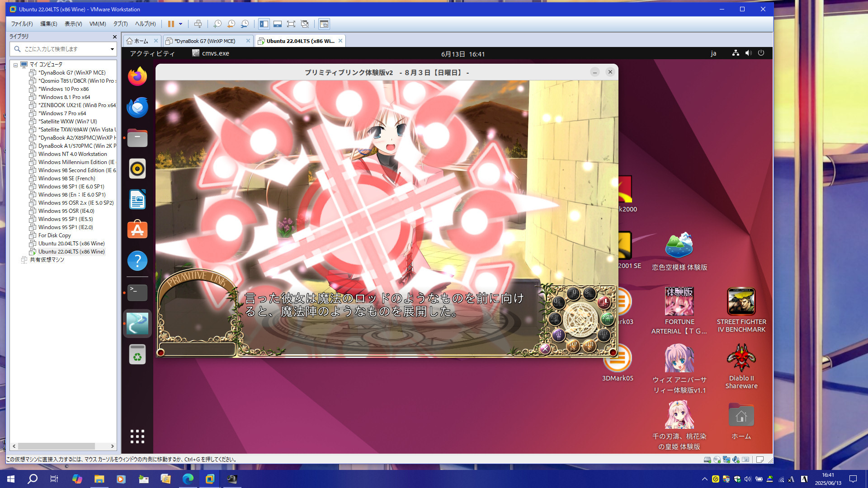
Task: Open Rhythmbox from the Ubuntu dock
Action: (x=137, y=169)
